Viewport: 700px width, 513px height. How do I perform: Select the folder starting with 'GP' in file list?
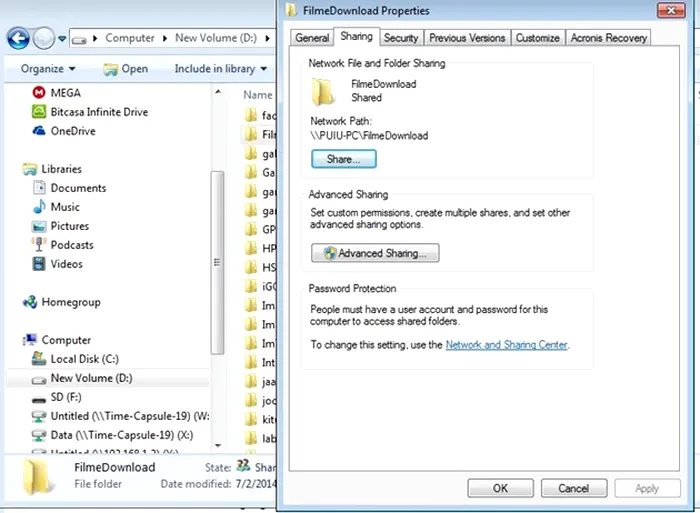point(260,229)
